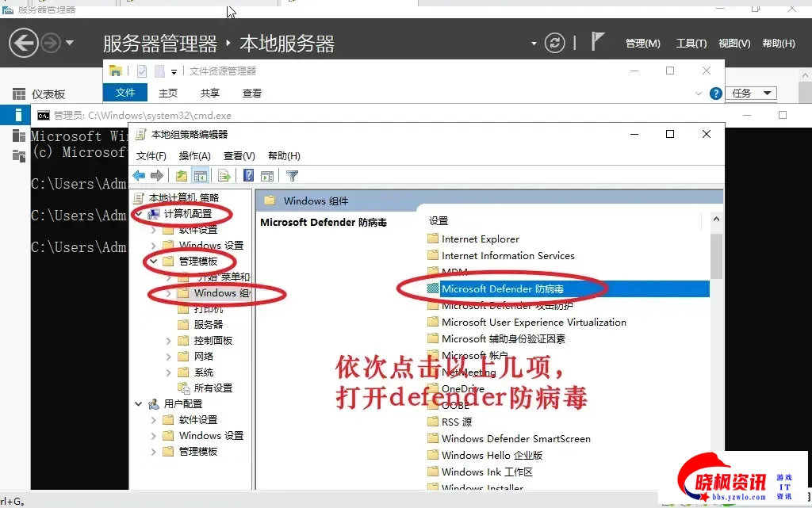
Task: Open 查看(V) menu in Group Policy Editor
Action: click(x=239, y=155)
